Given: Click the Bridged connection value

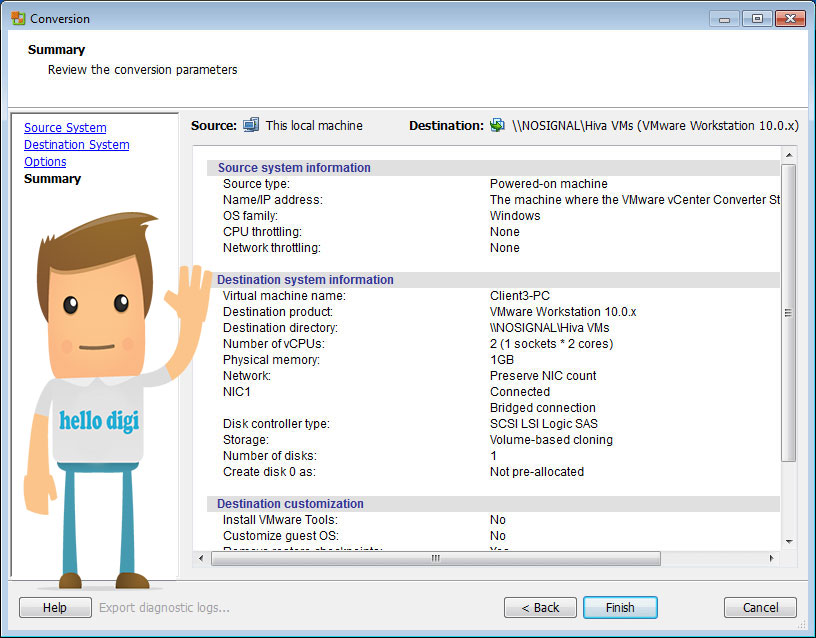Looking at the screenshot, I should click(543, 407).
